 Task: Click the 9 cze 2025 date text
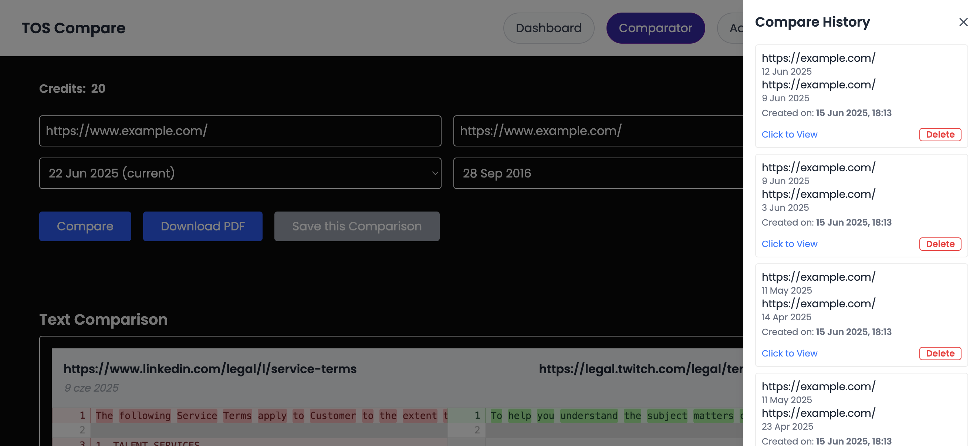[91, 388]
